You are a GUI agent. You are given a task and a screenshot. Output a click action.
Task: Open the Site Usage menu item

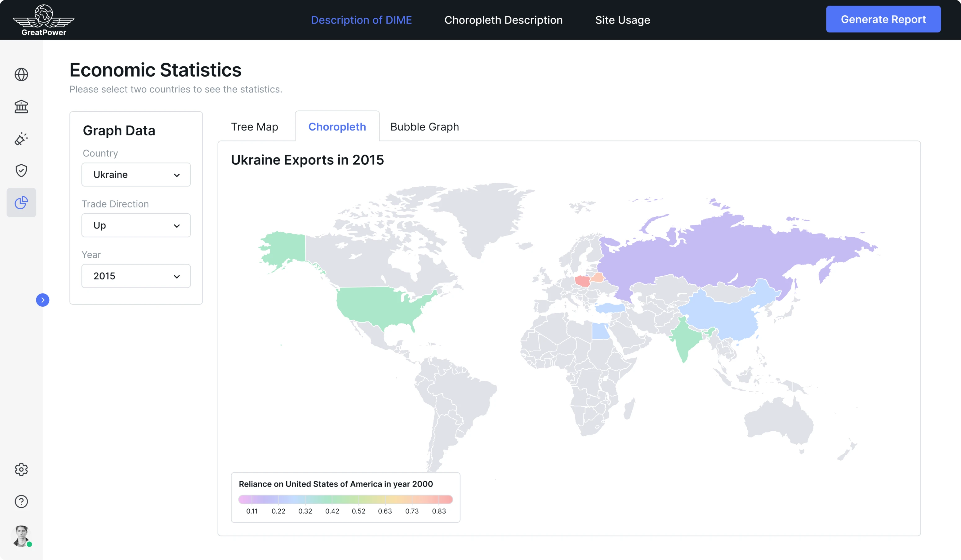[622, 20]
